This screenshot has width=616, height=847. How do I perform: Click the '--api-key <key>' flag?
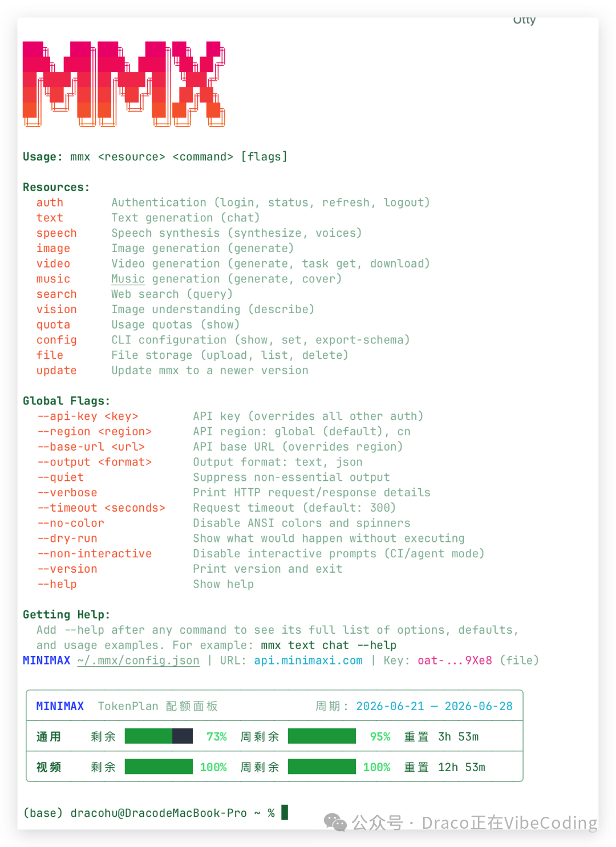pos(88,416)
